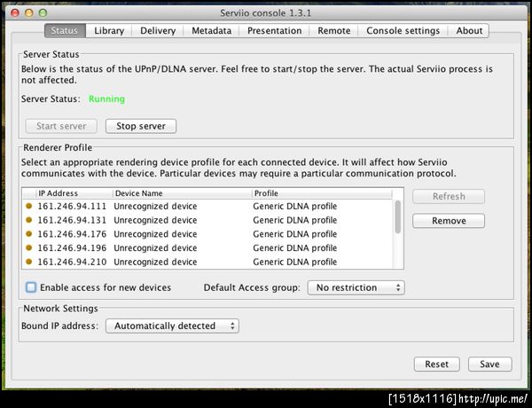Click status dot for 161.246.94.210

29,262
